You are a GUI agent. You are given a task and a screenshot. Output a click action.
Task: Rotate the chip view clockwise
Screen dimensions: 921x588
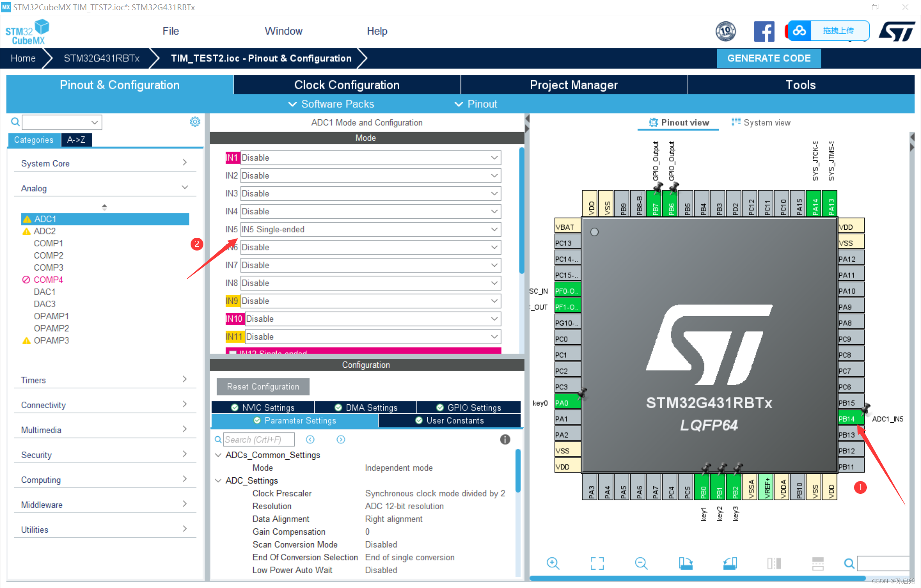tap(686, 563)
